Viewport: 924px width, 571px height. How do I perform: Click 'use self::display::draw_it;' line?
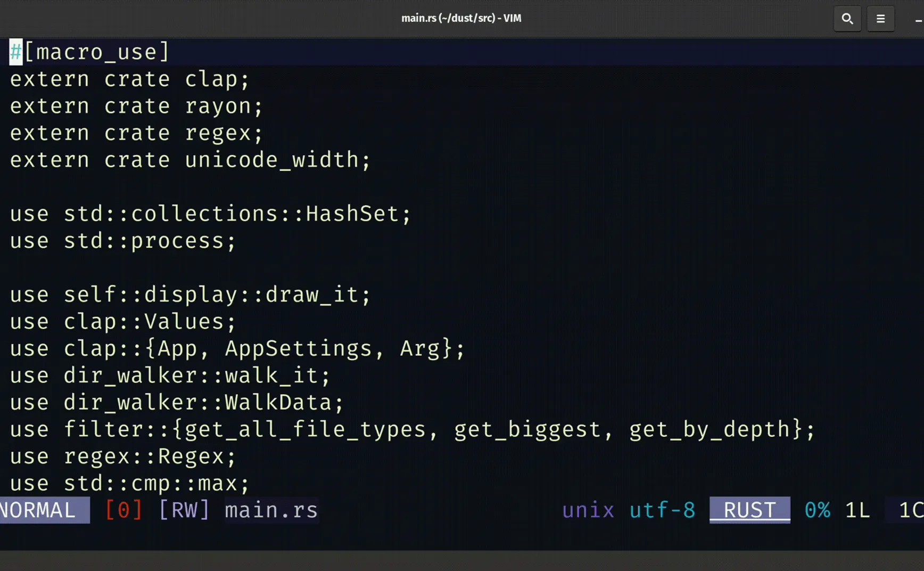click(190, 295)
